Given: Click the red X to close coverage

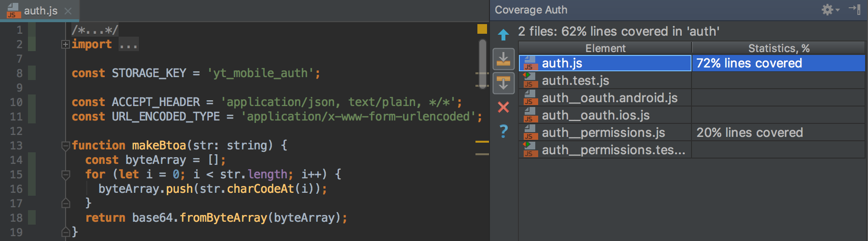Looking at the screenshot, I should [503, 107].
